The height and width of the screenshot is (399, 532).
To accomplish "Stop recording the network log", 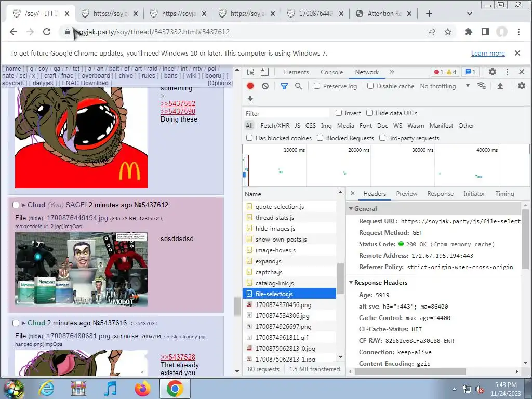I will click(x=250, y=86).
